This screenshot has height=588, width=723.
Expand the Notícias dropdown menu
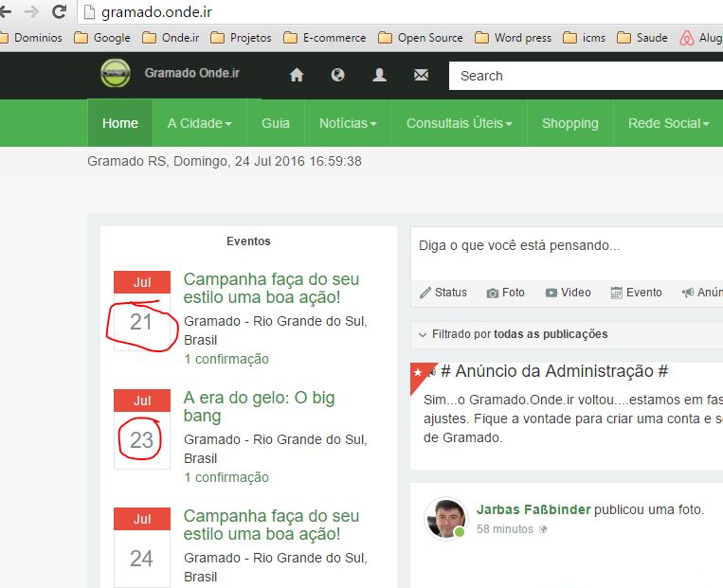[x=348, y=123]
